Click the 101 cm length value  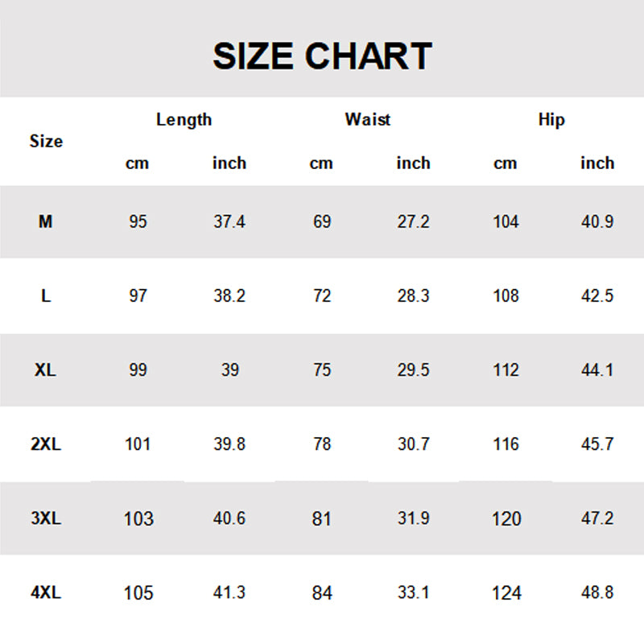(x=138, y=444)
